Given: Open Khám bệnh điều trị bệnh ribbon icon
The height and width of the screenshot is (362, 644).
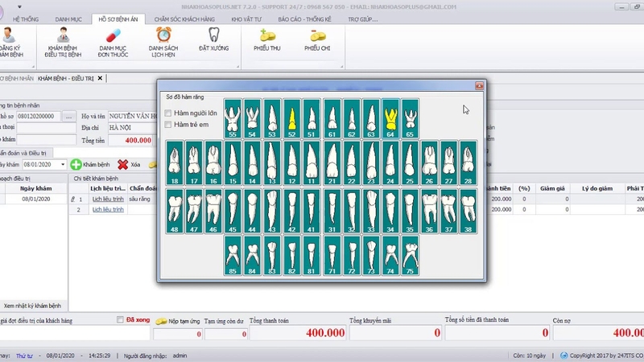Looking at the screenshot, I should coord(63,42).
